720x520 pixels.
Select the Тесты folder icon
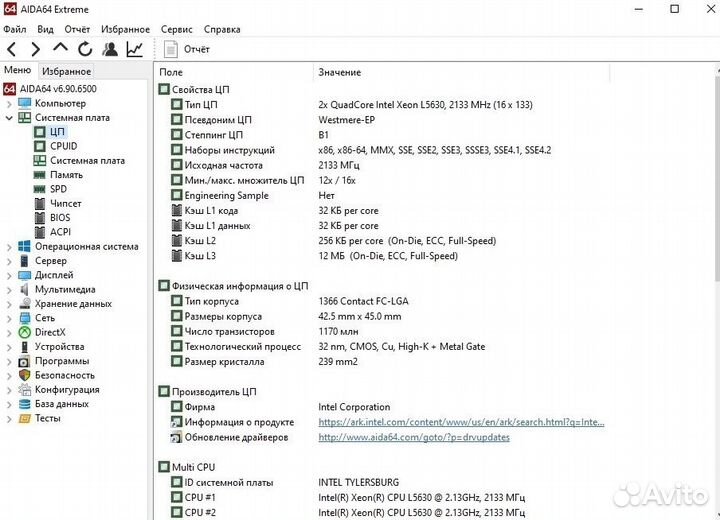click(x=24, y=418)
